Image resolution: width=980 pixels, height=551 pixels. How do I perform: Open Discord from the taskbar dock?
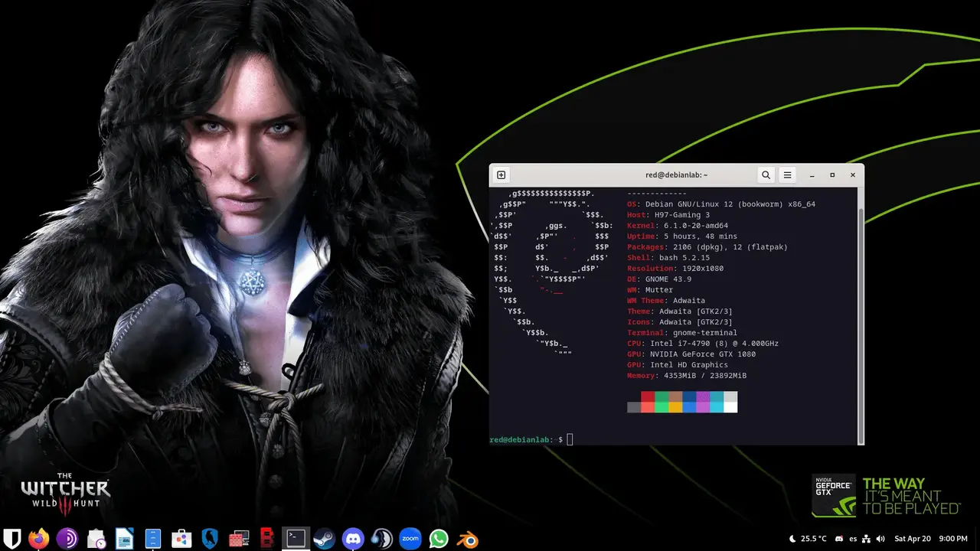(x=352, y=539)
